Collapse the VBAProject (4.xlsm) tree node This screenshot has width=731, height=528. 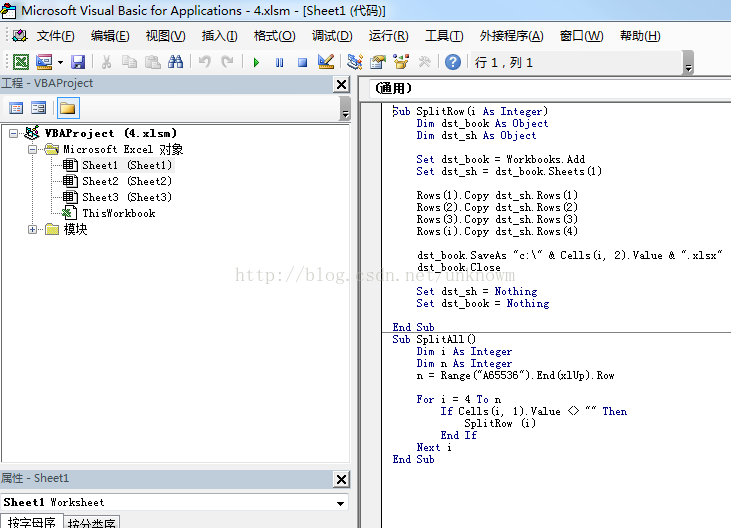coord(14,134)
